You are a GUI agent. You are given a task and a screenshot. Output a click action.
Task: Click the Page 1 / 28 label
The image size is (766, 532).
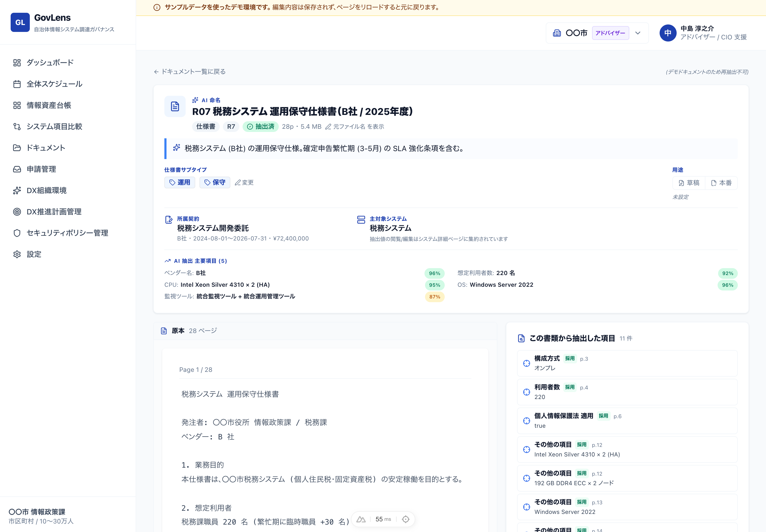(x=196, y=369)
